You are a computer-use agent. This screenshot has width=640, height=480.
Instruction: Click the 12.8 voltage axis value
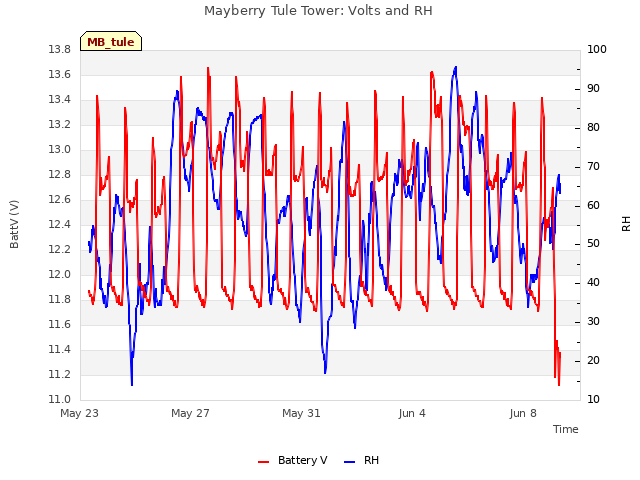pos(60,175)
